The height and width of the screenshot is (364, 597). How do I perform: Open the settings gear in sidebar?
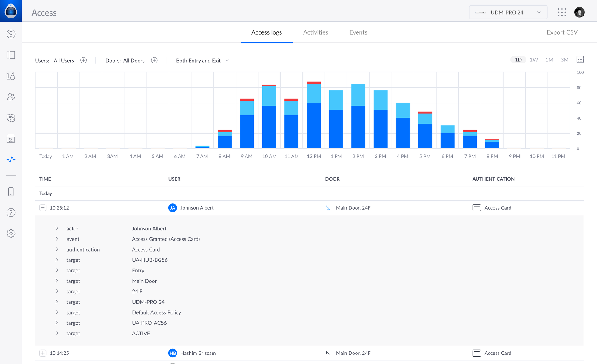click(x=11, y=233)
